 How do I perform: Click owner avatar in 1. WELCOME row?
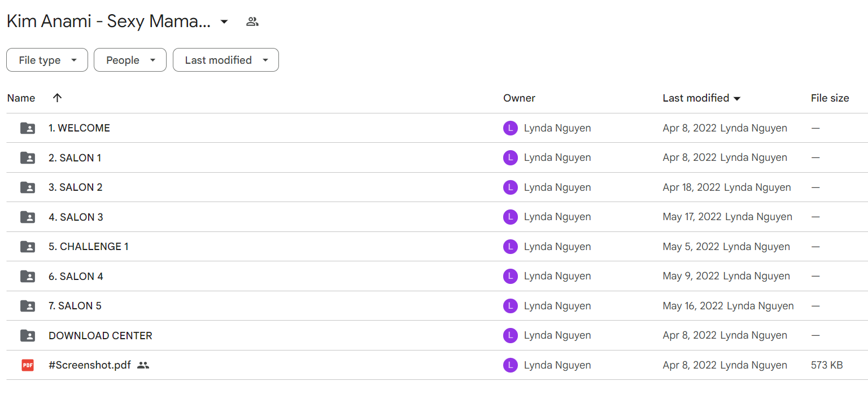(x=511, y=128)
